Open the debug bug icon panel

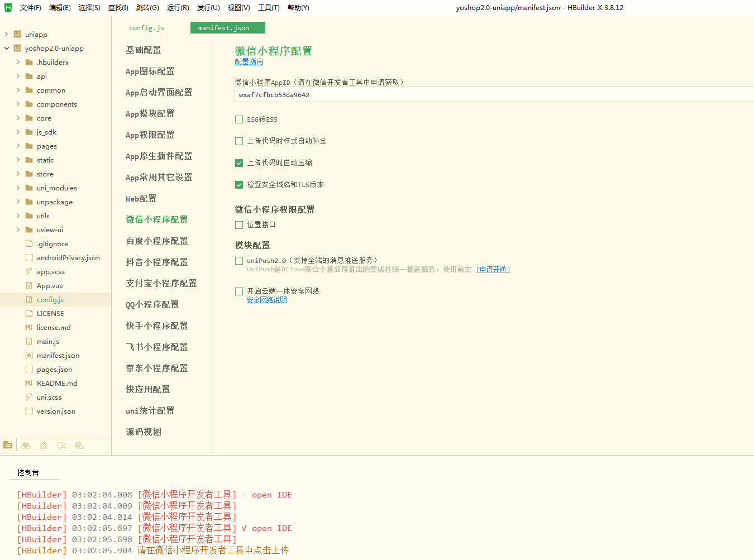pyautogui.click(x=44, y=445)
